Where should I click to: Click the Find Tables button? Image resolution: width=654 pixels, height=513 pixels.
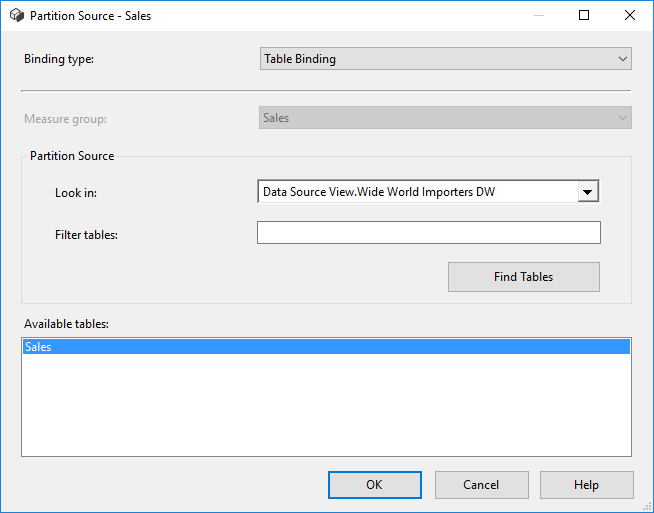tap(524, 277)
